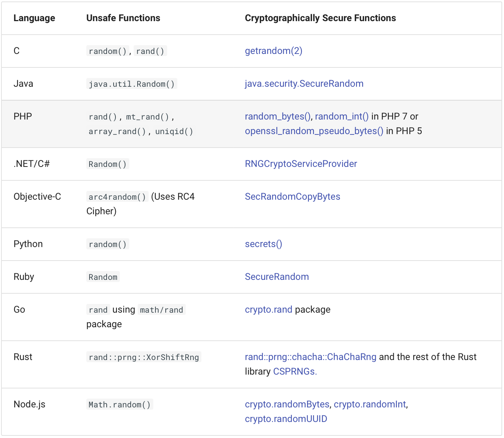Click the Random code in Ruby row
This screenshot has height=438, width=504.
pos(103,277)
